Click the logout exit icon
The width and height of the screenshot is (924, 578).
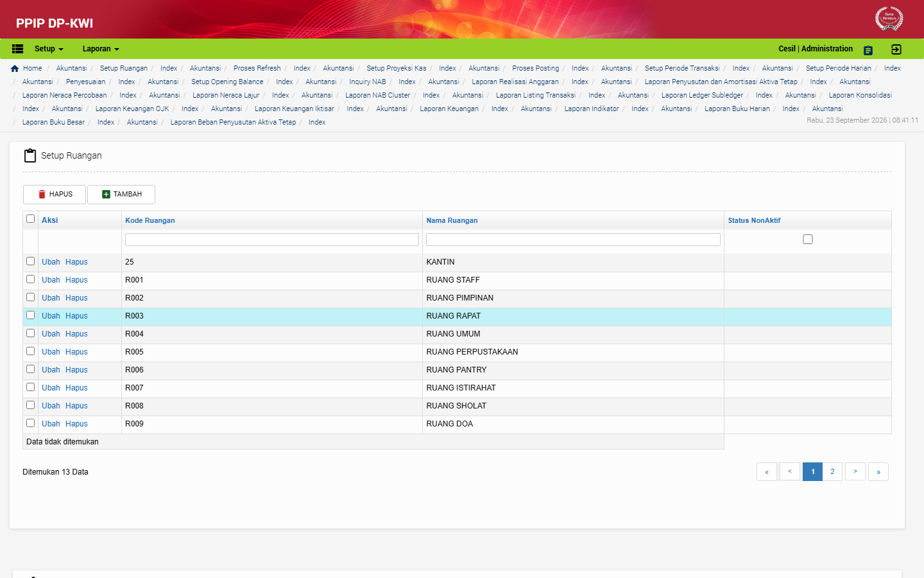pyautogui.click(x=896, y=49)
